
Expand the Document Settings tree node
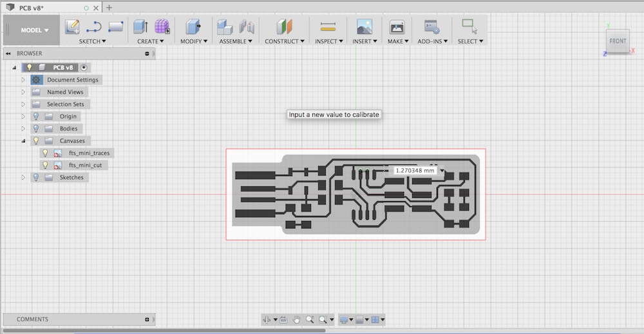[23, 80]
